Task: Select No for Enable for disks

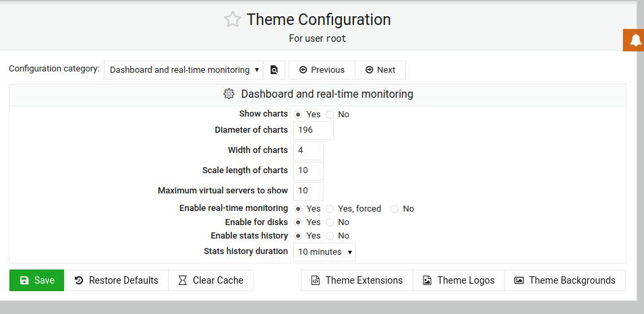Action: (330, 222)
